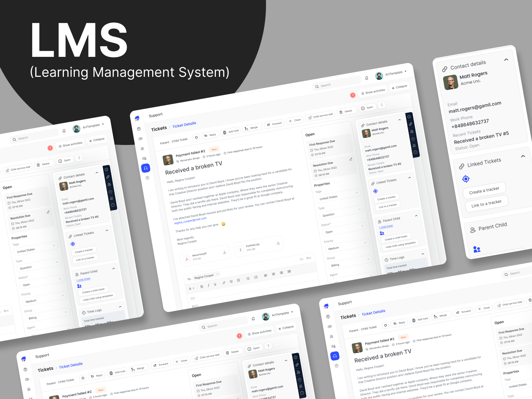Open the 1 child ticket link
The width and height of the screenshot is (532, 399).
386,226
